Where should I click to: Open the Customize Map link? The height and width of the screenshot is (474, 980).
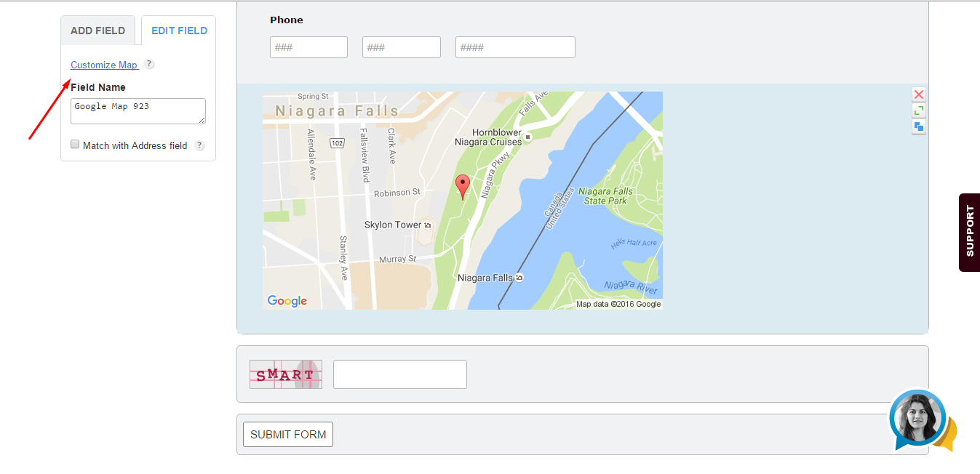104,65
